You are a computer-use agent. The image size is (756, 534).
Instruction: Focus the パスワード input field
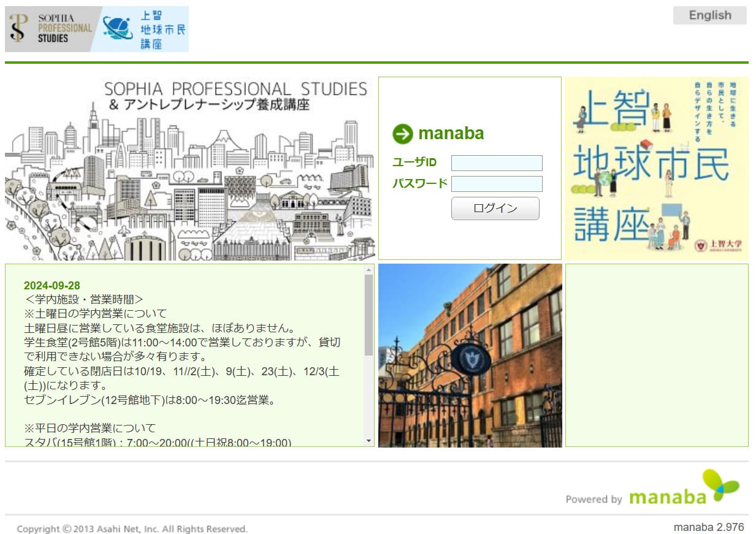click(x=497, y=184)
